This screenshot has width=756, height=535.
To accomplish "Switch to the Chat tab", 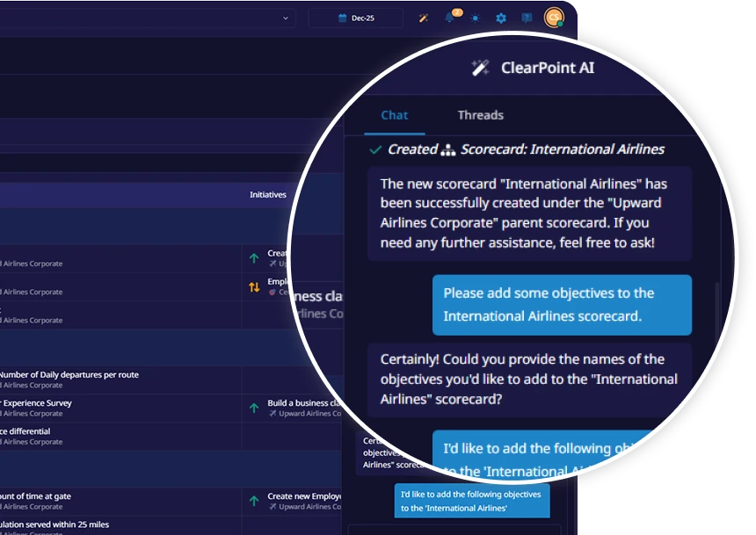I will (395, 115).
